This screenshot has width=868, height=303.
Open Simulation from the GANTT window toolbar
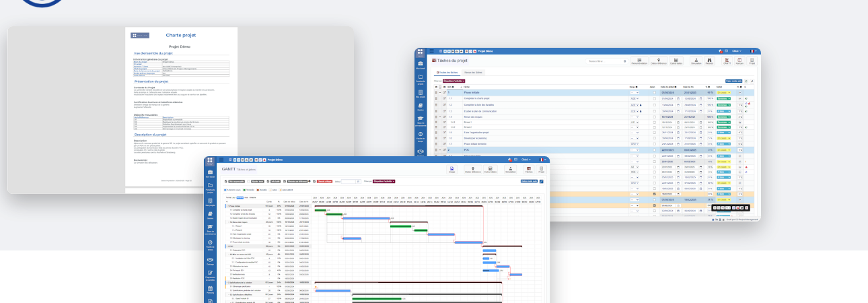tap(511, 170)
